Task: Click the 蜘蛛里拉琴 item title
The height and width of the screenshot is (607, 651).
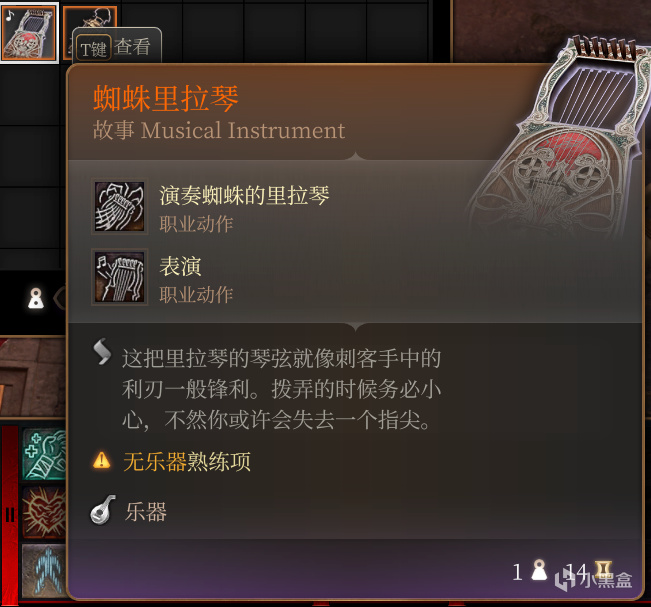Action: [x=166, y=98]
